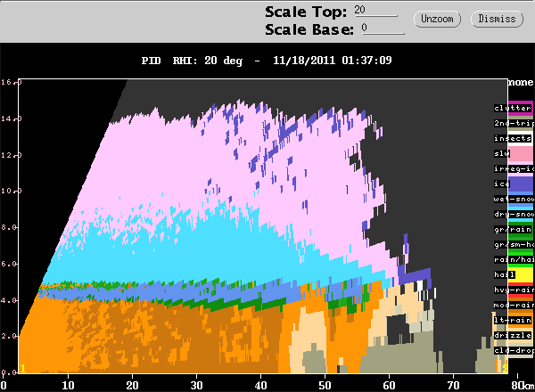
Task: Click the Scale Base input field
Action: pyautogui.click(x=383, y=28)
